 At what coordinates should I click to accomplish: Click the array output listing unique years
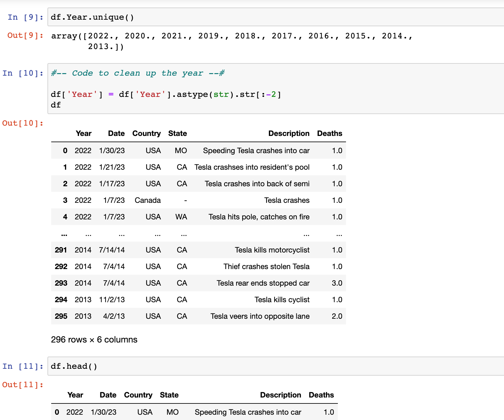click(231, 41)
